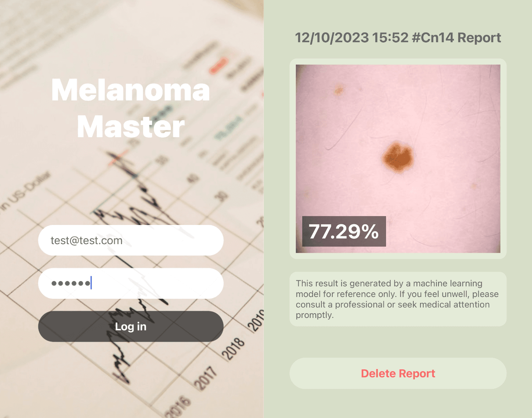Click the #Cn14 report ID in the header

[x=432, y=38]
